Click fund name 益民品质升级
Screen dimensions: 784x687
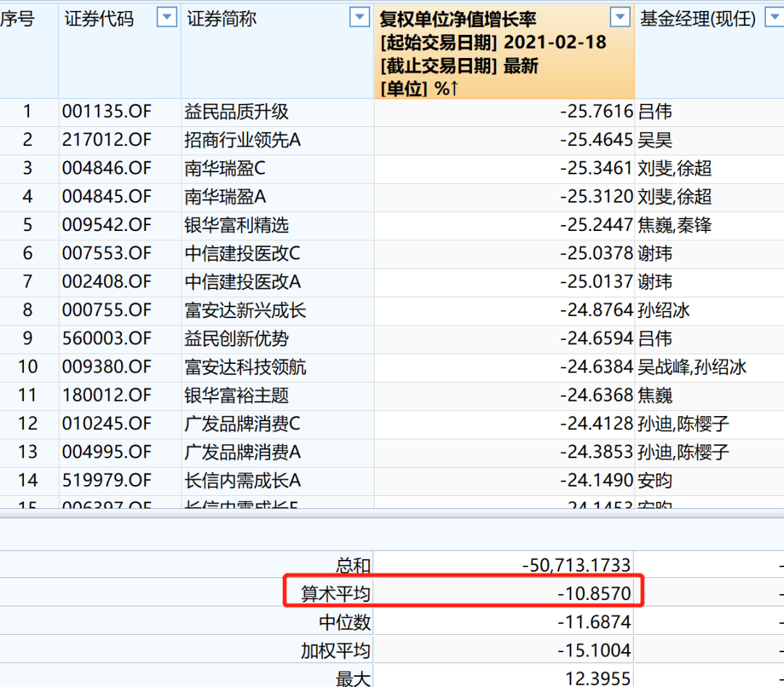click(x=237, y=112)
